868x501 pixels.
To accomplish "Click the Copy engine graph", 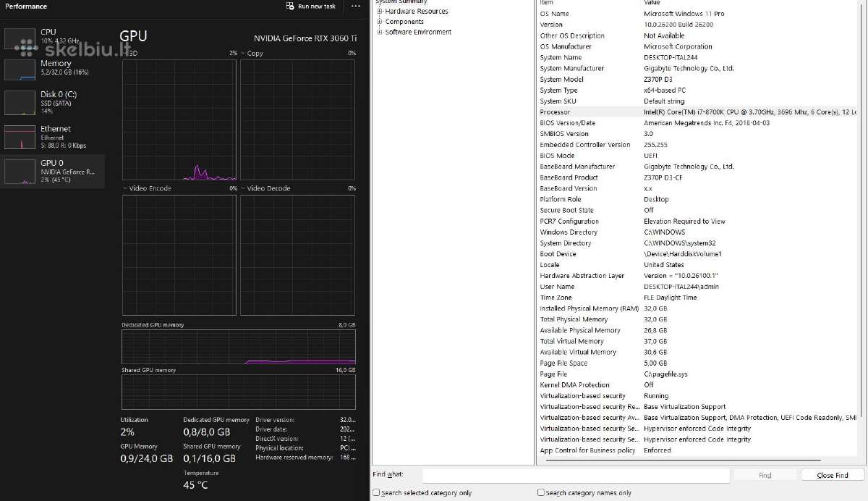I will point(298,119).
